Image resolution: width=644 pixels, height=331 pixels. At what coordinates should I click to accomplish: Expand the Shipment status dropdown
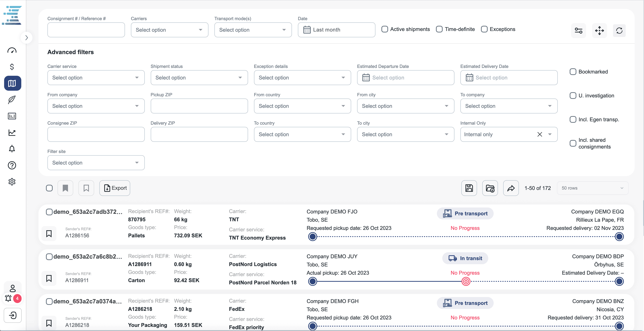pyautogui.click(x=199, y=78)
